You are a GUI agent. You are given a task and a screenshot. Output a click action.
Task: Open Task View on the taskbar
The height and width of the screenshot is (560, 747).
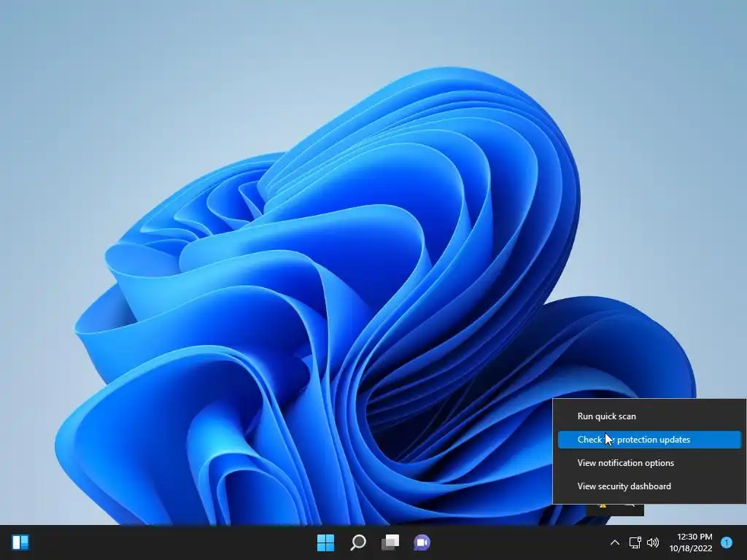390,542
